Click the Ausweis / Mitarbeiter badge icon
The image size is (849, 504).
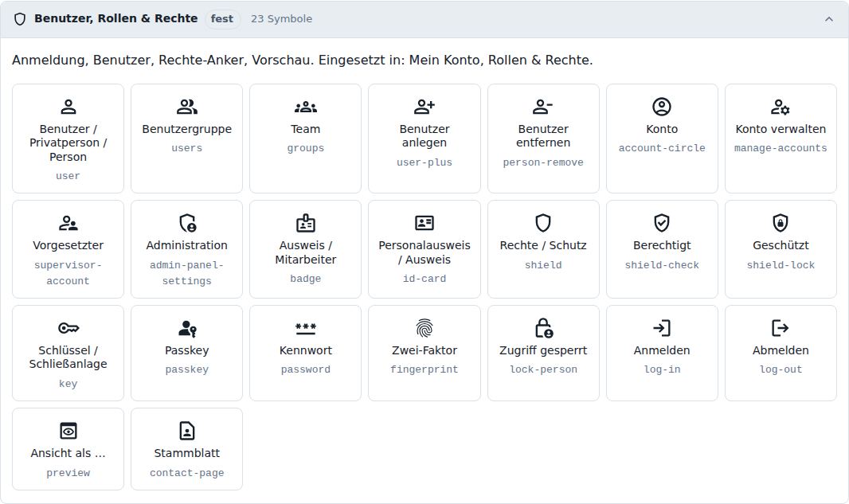306,223
